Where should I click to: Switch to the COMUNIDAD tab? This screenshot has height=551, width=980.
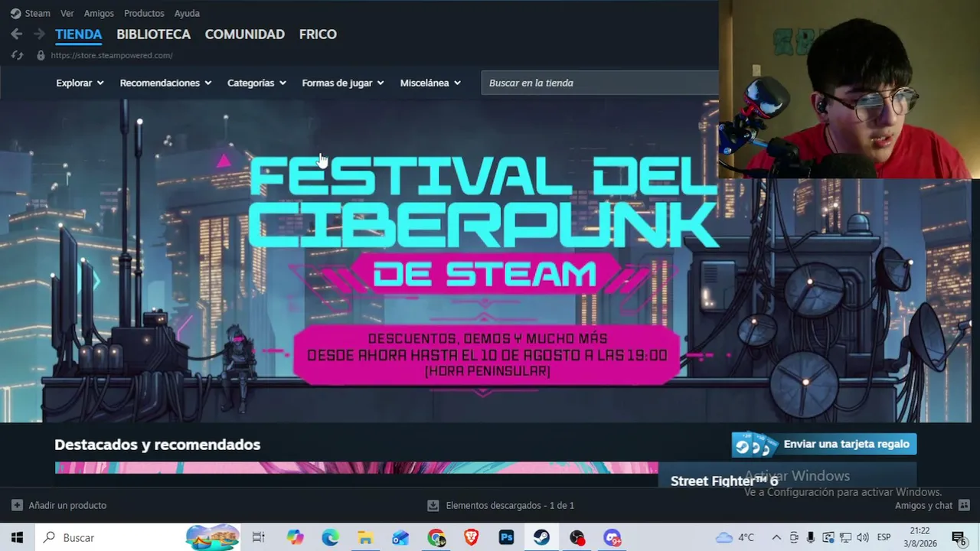pos(244,34)
